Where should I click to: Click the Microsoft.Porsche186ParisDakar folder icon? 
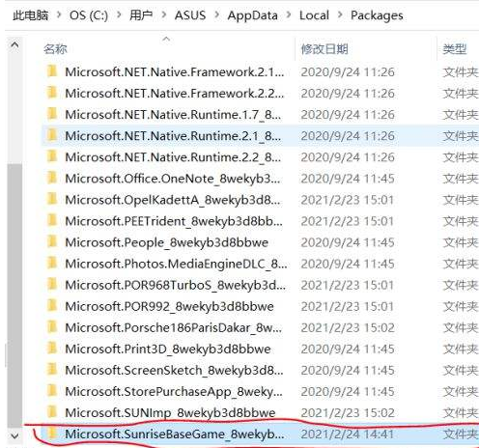point(52,327)
